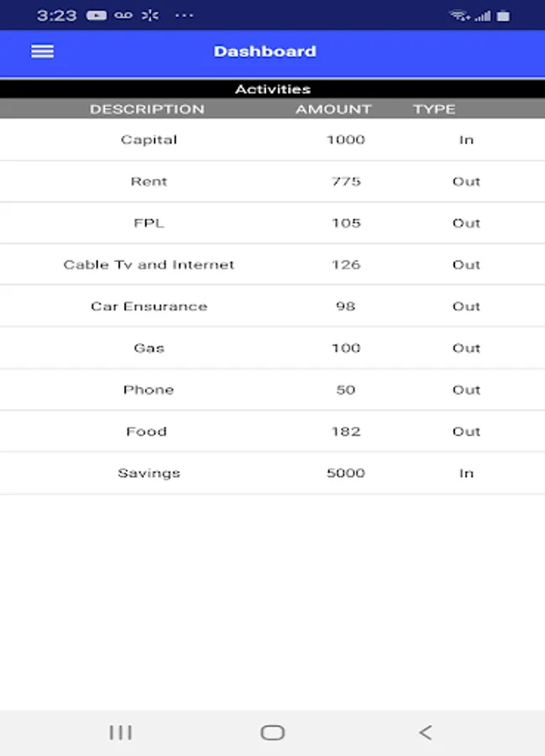Viewport: 545px width, 756px height.
Task: Select the Savings entry
Action: [272, 472]
